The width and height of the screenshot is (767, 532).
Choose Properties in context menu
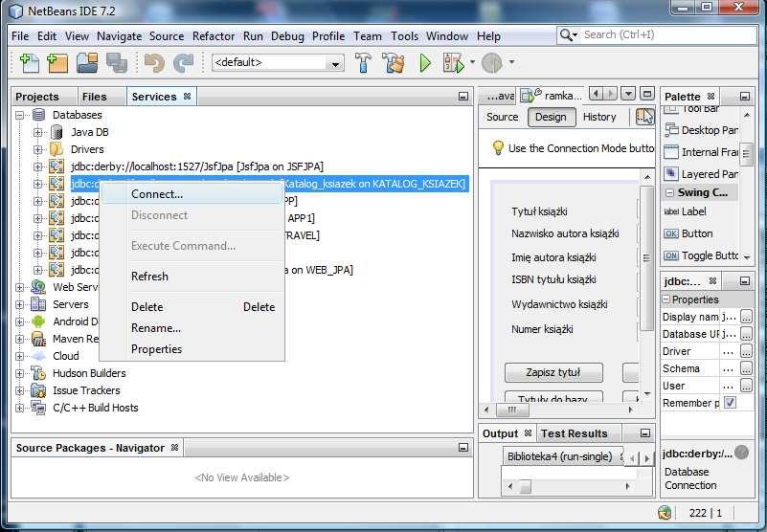192,349
